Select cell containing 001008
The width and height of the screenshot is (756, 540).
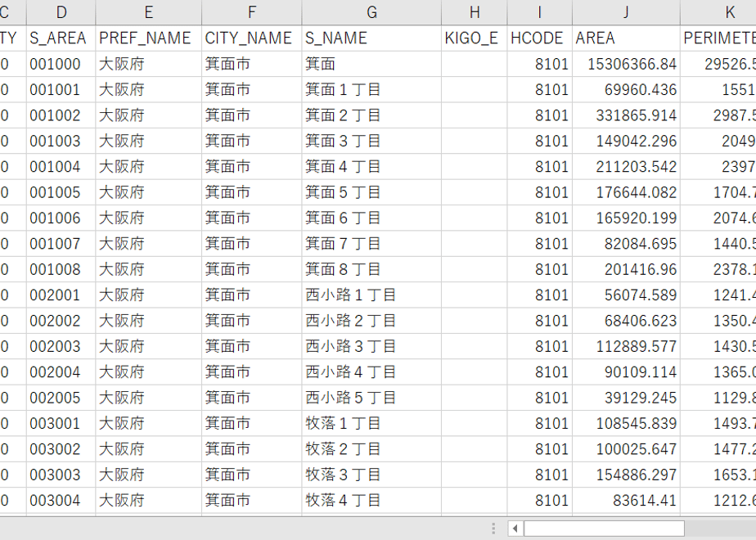point(61,269)
